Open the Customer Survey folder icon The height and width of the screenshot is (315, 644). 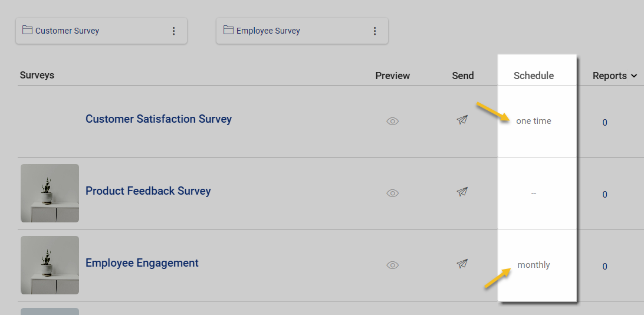[27, 30]
